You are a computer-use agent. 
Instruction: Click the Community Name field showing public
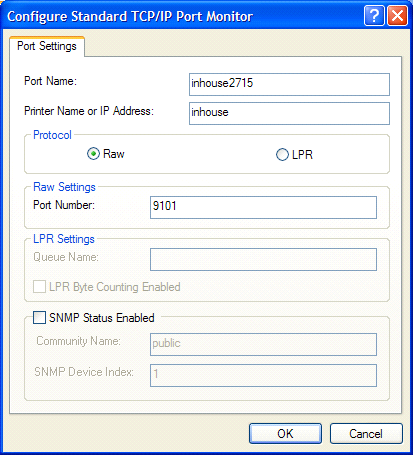[x=263, y=344]
